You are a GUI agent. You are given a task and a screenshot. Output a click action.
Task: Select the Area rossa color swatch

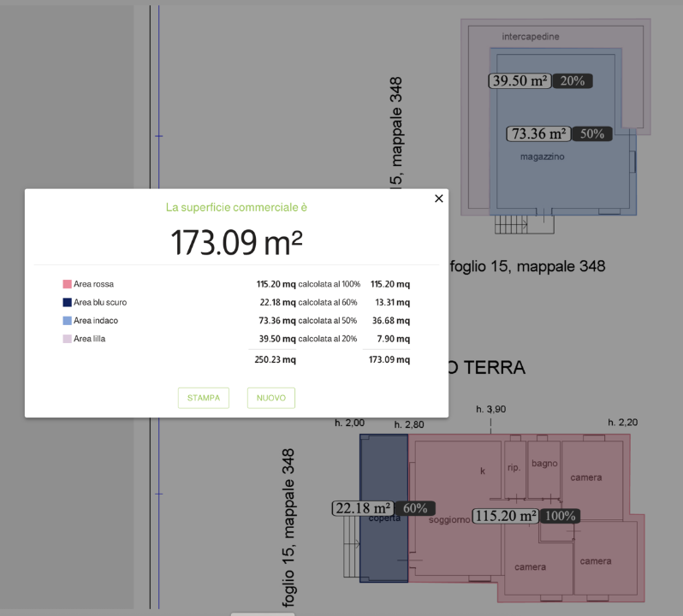coord(67,284)
